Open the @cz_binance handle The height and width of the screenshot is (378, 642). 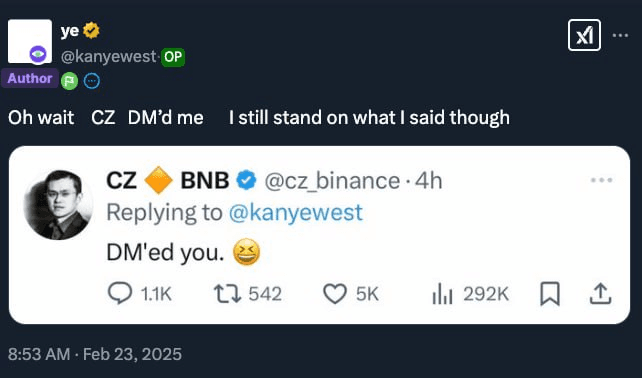pyautogui.click(x=332, y=181)
